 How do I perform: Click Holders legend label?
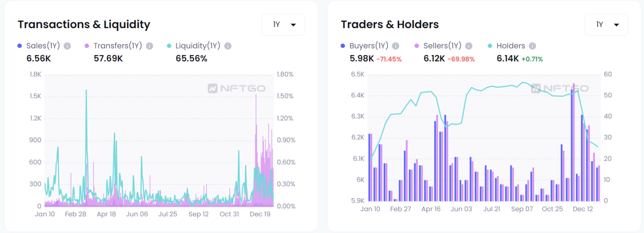[511, 46]
